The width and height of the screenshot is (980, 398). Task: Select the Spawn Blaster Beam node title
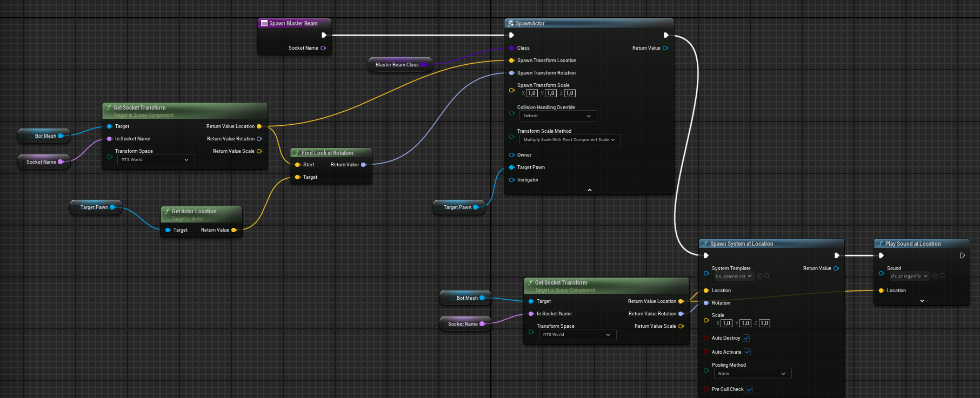click(294, 23)
